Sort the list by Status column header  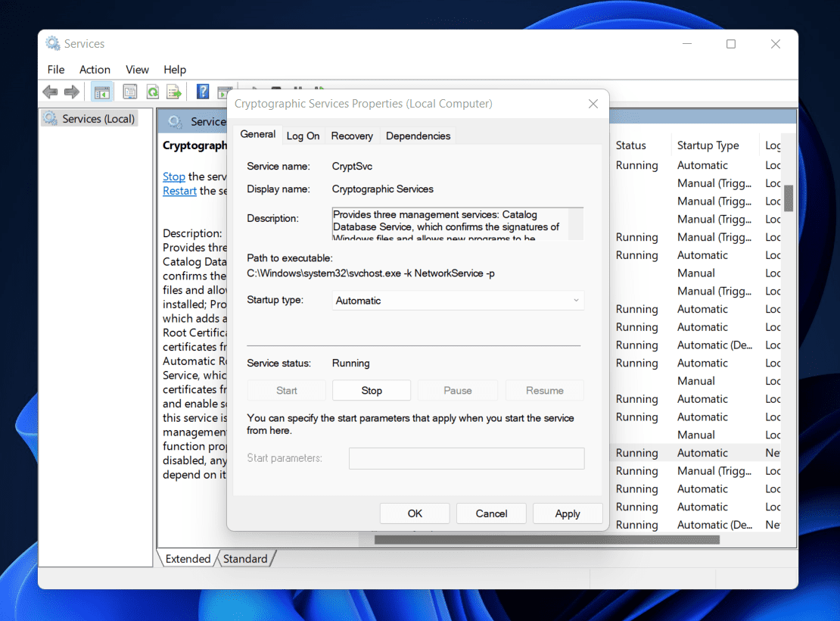(630, 145)
